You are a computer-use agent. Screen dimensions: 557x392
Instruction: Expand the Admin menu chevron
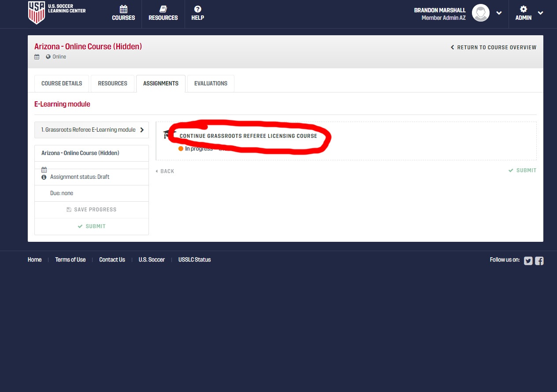pos(540,13)
